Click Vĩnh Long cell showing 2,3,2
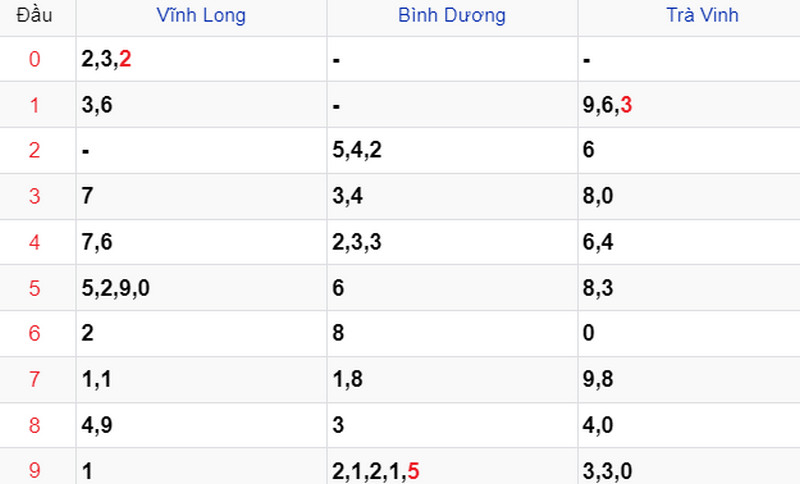The width and height of the screenshot is (800, 484). (106, 60)
